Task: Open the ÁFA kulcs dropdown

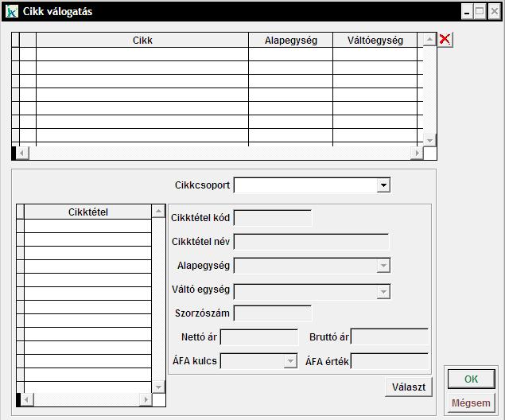Action: (290, 361)
